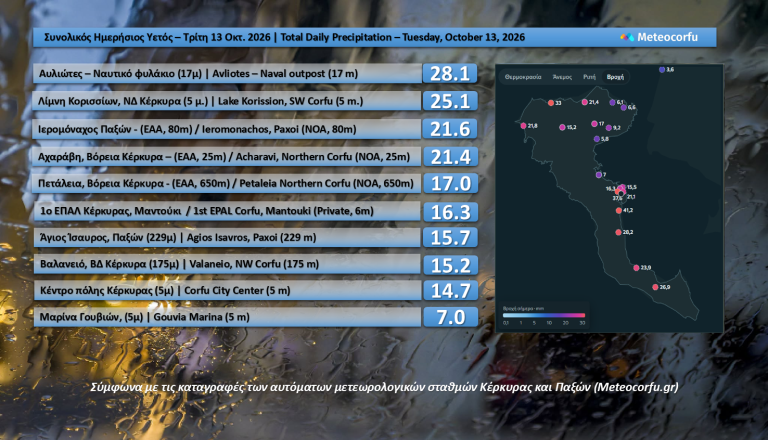Select the station dot labeled 41,2

619,211
